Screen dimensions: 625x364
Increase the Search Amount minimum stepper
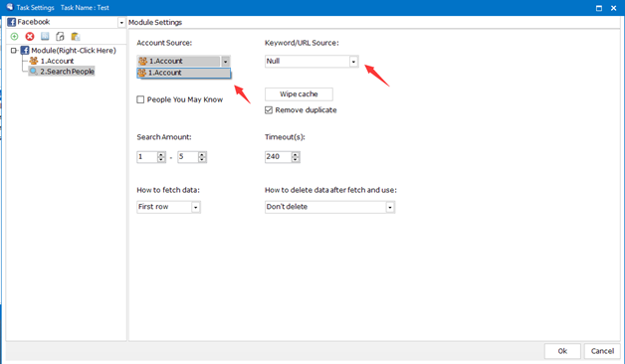click(161, 154)
